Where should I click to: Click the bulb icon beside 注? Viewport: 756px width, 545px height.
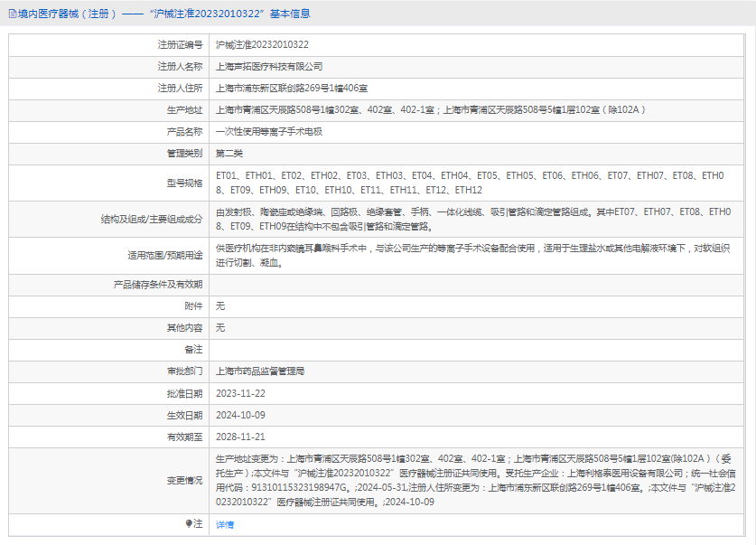pos(189,524)
